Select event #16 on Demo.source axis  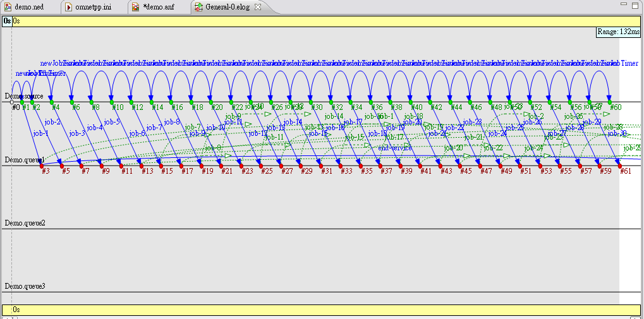pyautogui.click(x=171, y=102)
